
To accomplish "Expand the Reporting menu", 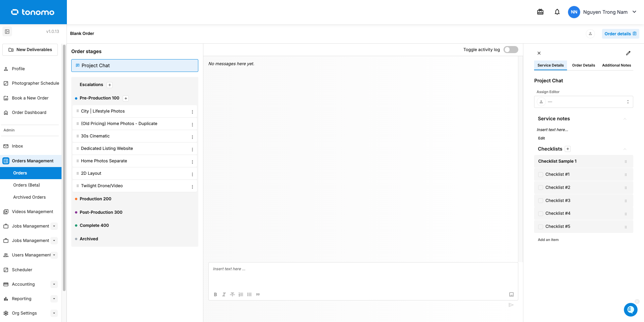I will coord(54,299).
